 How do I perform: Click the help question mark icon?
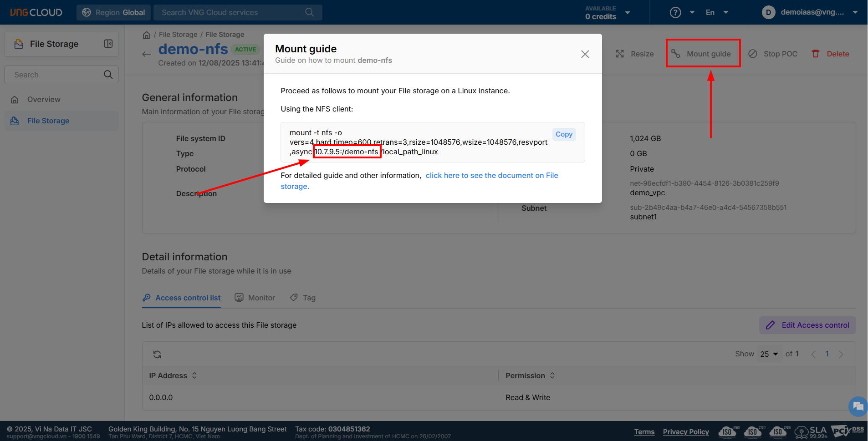(675, 13)
